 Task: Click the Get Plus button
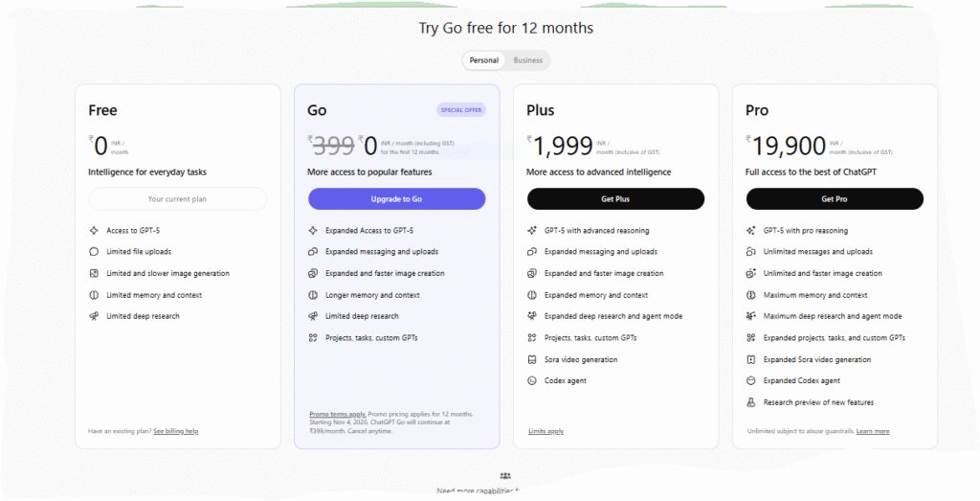click(615, 198)
